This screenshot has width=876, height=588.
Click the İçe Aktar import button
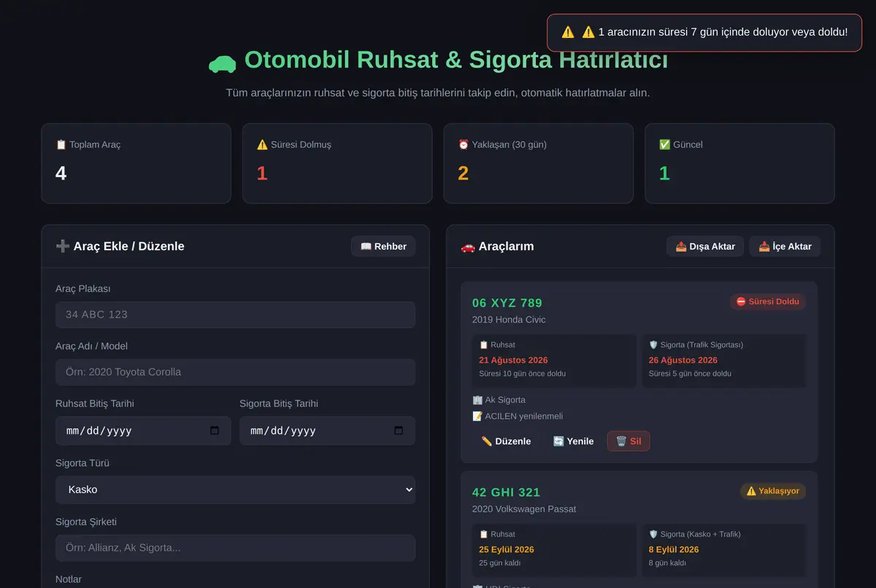pyautogui.click(x=785, y=247)
